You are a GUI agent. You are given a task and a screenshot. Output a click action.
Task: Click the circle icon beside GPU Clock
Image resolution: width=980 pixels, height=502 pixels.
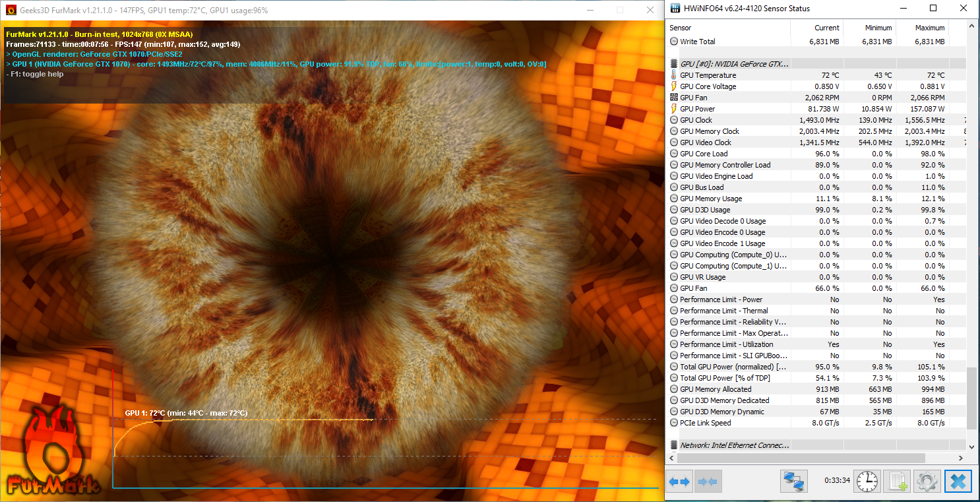(x=673, y=120)
